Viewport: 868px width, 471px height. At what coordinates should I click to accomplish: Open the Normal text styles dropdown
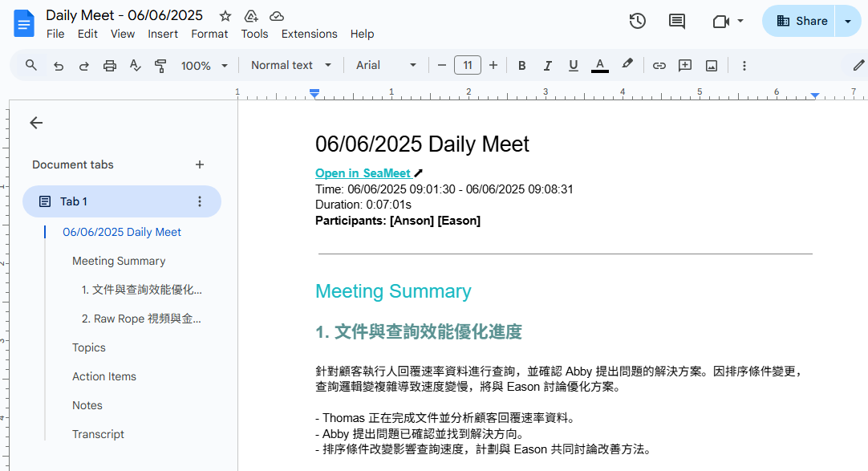pyautogui.click(x=290, y=65)
